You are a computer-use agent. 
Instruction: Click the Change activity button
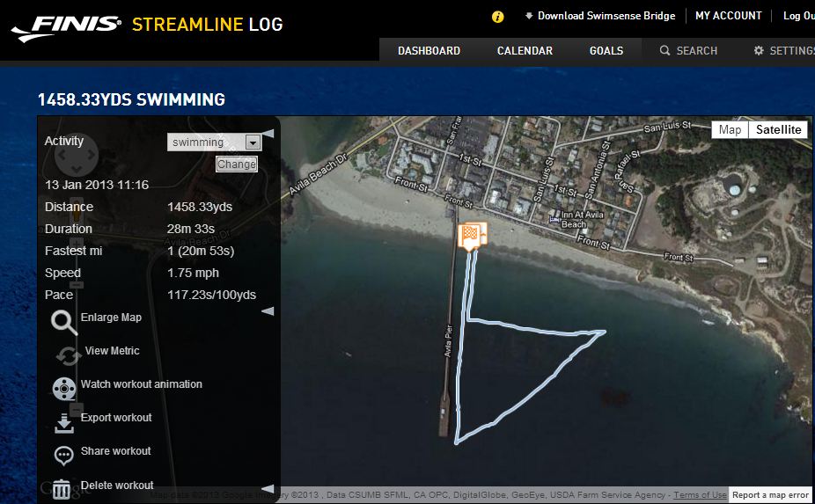click(x=237, y=164)
